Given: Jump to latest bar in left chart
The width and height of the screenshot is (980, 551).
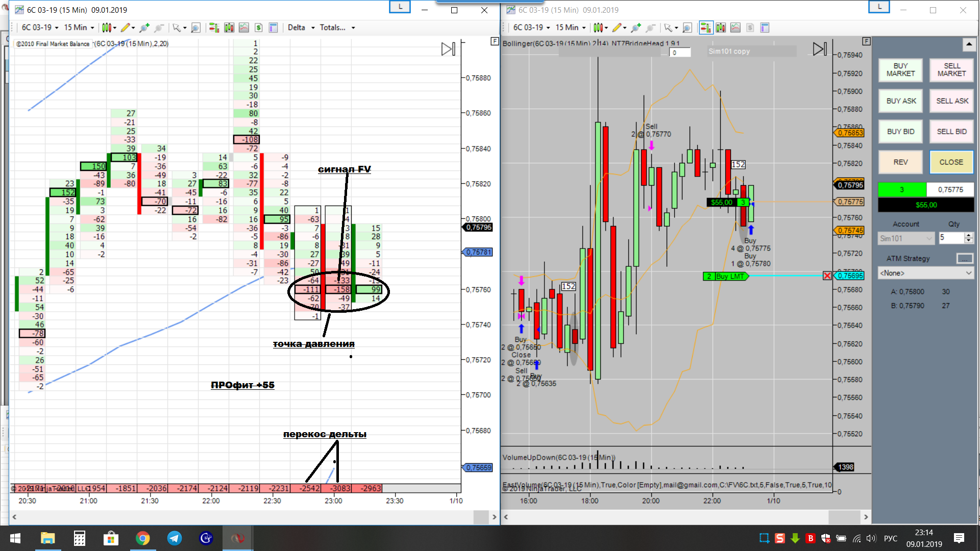Looking at the screenshot, I should (448, 49).
